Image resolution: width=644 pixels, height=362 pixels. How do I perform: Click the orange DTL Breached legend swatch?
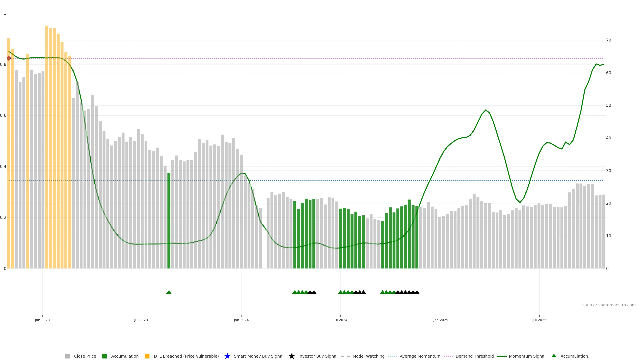pos(147,356)
